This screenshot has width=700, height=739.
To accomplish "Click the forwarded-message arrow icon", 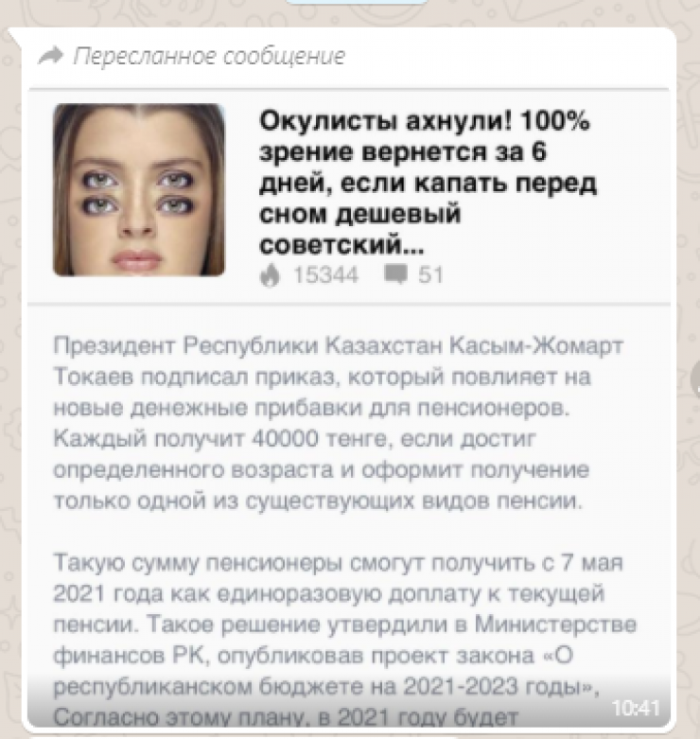I will [50, 56].
